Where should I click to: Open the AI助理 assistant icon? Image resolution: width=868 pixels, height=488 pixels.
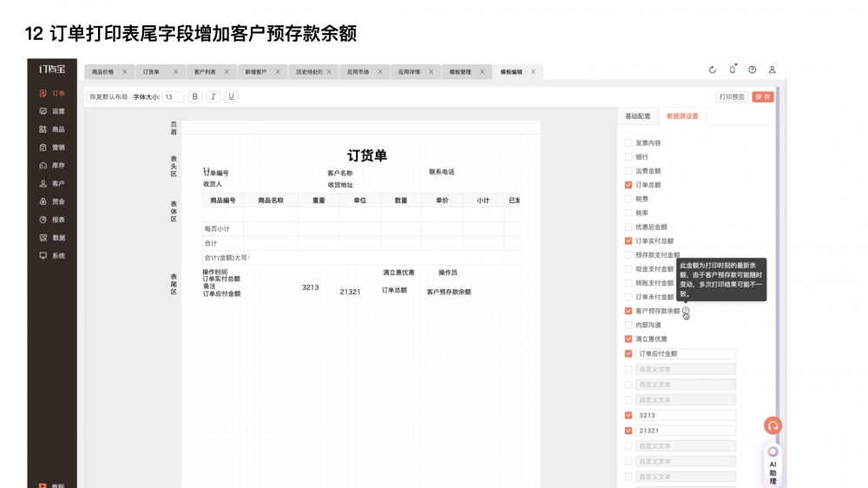pos(773,465)
